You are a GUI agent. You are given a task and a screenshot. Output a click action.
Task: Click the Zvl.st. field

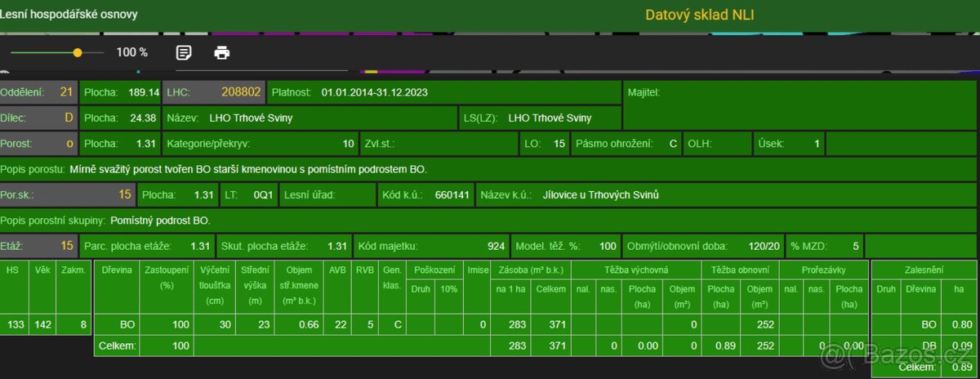click(439, 144)
